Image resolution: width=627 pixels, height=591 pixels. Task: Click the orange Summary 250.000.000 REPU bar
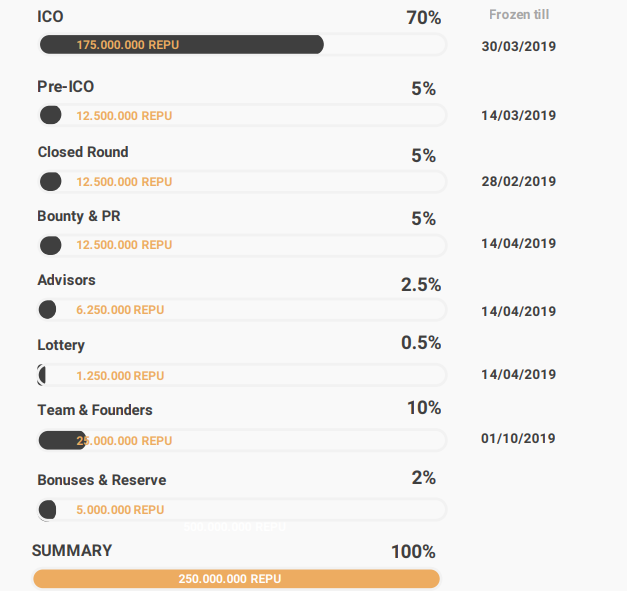[236, 579]
